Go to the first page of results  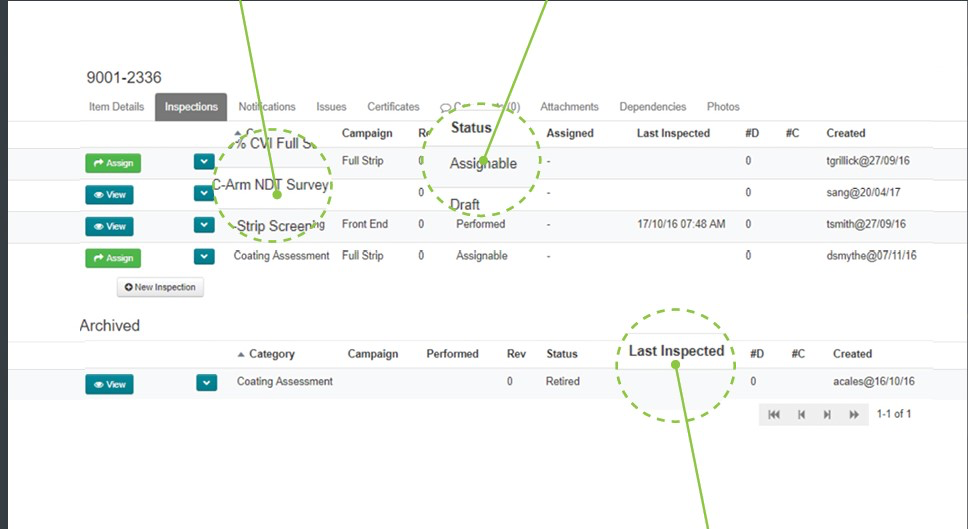tap(774, 415)
